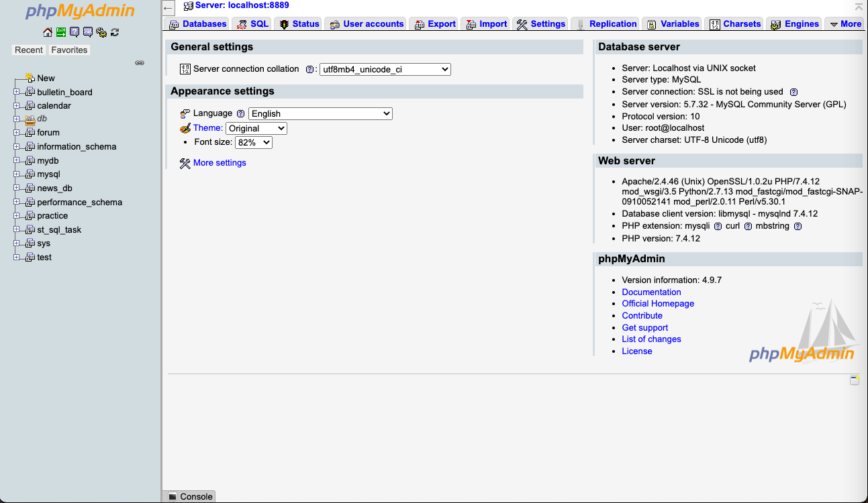Image resolution: width=868 pixels, height=503 pixels.
Task: Open phpMyAdmin home page via house icon
Action: 48,32
